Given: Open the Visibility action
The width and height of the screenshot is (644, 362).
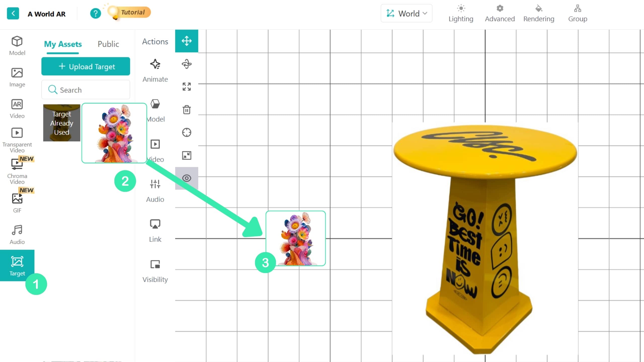Looking at the screenshot, I should point(155,271).
